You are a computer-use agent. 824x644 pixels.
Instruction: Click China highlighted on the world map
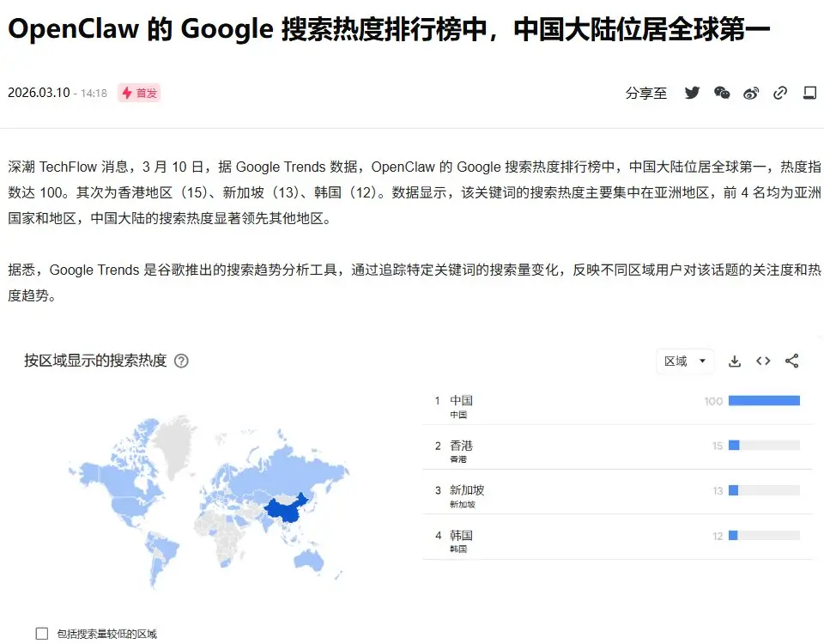pos(286,510)
